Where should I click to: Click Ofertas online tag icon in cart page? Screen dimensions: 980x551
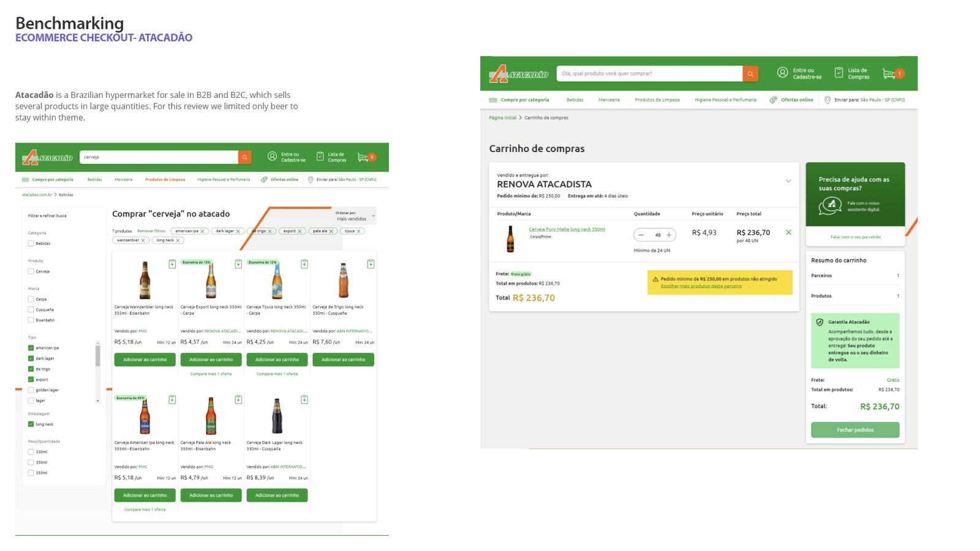773,100
